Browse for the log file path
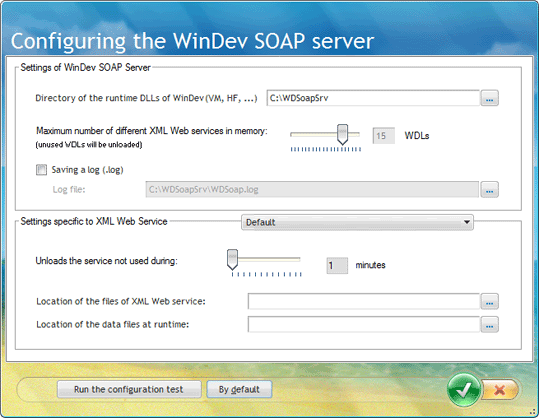The width and height of the screenshot is (539, 418). point(490,189)
